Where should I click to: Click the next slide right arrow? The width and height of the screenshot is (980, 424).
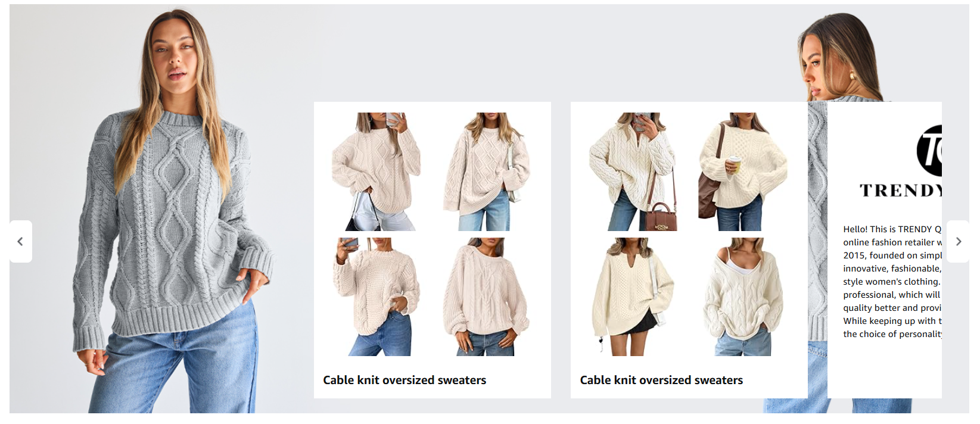958,241
